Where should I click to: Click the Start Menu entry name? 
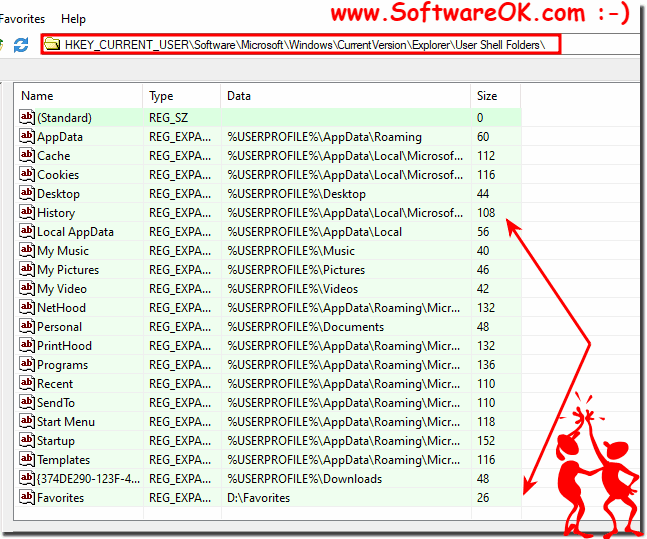click(66, 422)
